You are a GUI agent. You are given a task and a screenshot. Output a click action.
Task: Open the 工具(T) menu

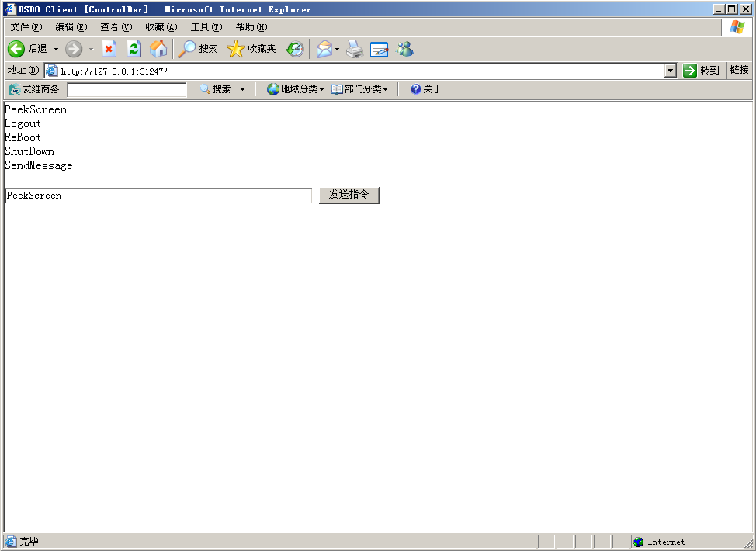click(x=206, y=27)
